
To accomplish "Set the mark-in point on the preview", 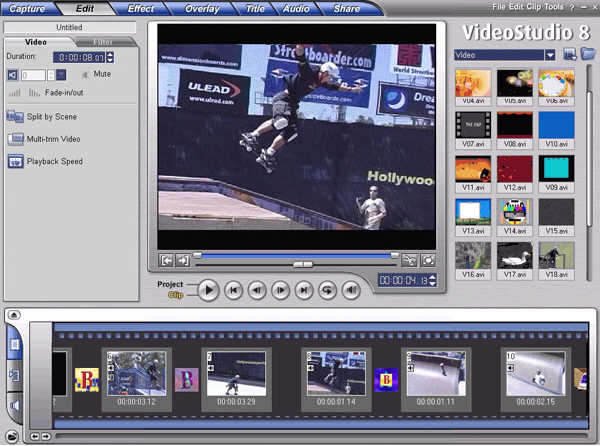I will 166,260.
